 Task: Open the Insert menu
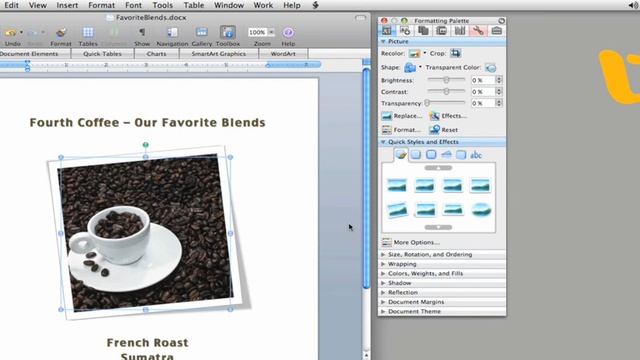[x=67, y=5]
